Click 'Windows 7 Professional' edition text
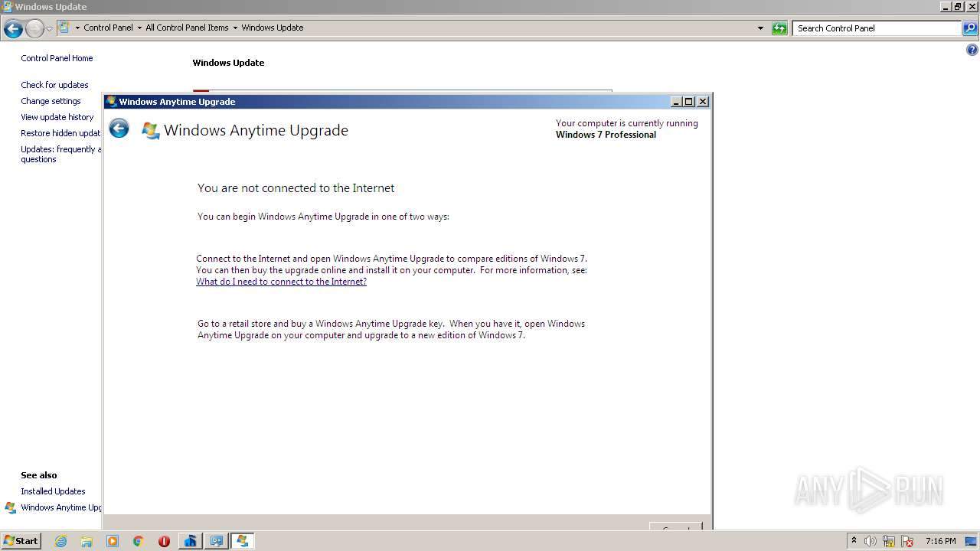Viewport: 980px width, 551px height. [x=606, y=135]
